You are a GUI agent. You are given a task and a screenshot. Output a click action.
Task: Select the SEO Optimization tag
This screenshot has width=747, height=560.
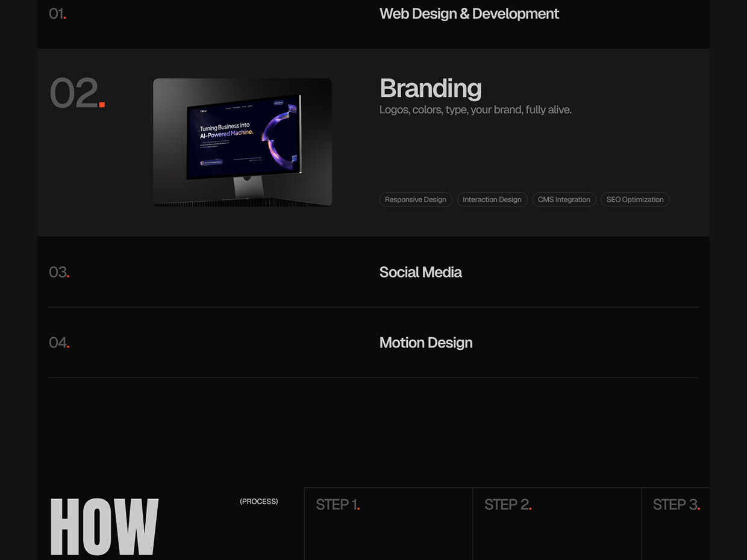(x=634, y=199)
